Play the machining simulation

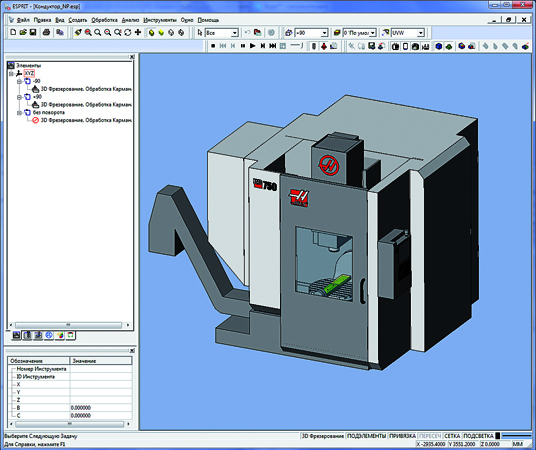[x=253, y=45]
